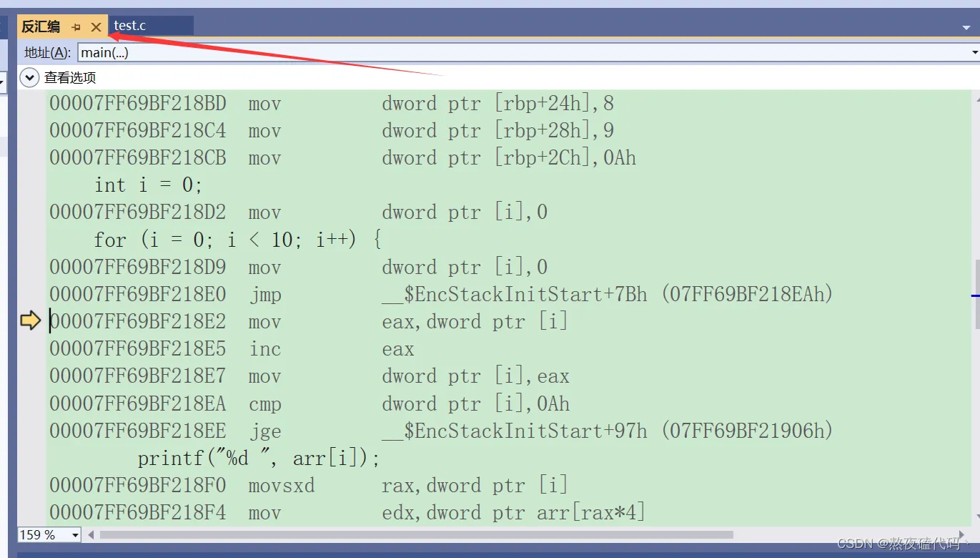Click the source line int i = 0;
Image resolution: width=980 pixels, height=558 pixels.
tap(149, 185)
